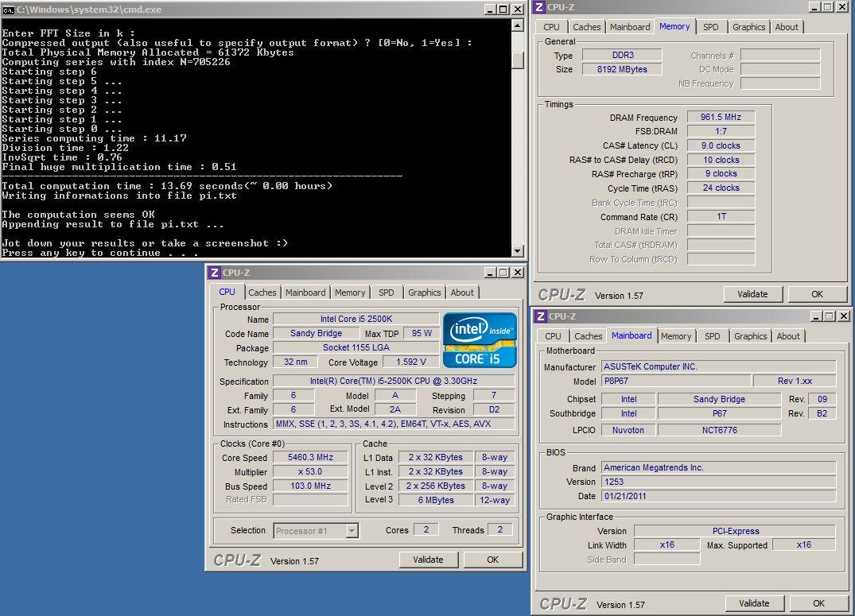Viewport: 855px width, 616px height.
Task: Click OK in Memory window
Action: [x=818, y=294]
